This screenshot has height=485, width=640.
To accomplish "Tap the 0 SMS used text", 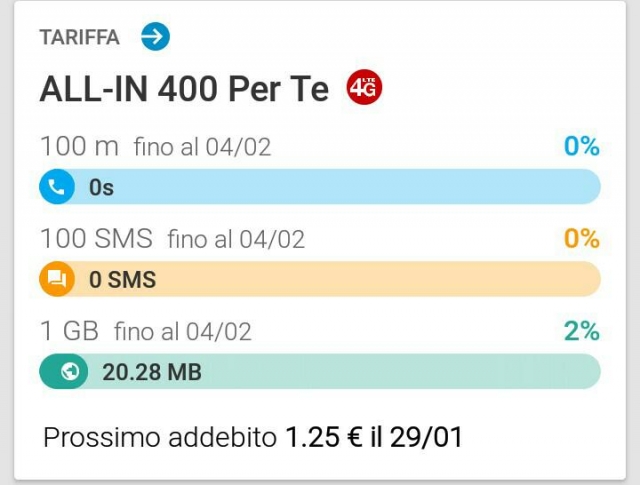I will pos(122,280).
